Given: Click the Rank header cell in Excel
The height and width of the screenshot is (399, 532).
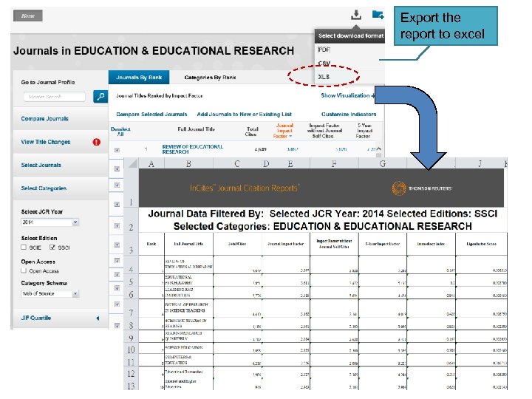Looking at the screenshot, I should click(151, 244).
